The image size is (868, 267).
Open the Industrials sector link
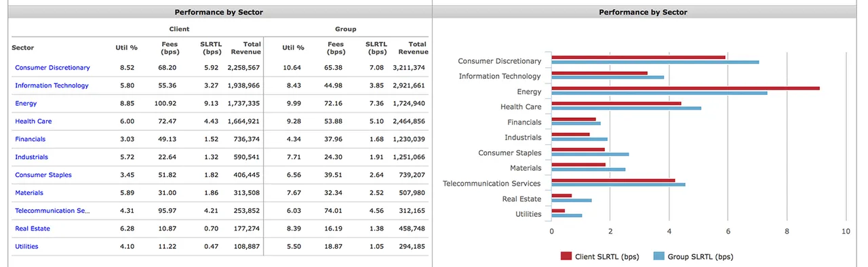tap(31, 157)
